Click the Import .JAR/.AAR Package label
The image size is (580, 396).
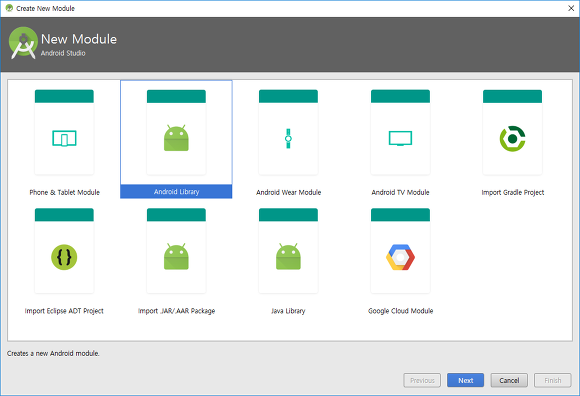click(x=176, y=311)
